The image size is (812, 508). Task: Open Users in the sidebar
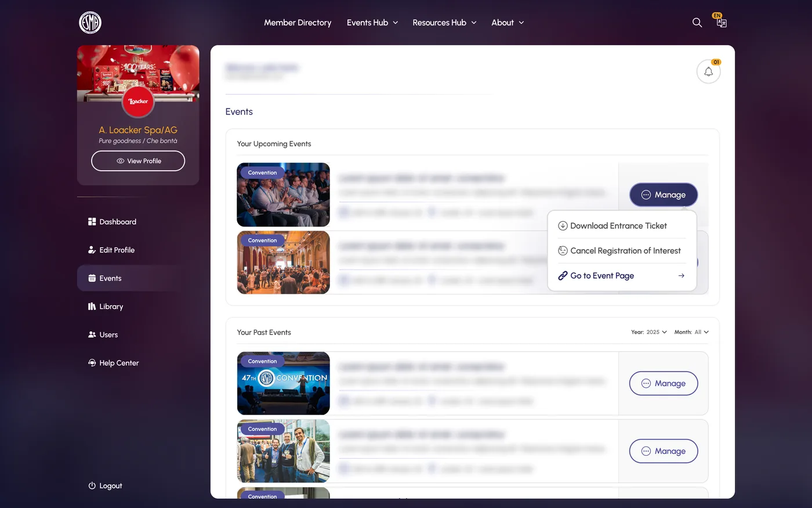click(x=108, y=334)
